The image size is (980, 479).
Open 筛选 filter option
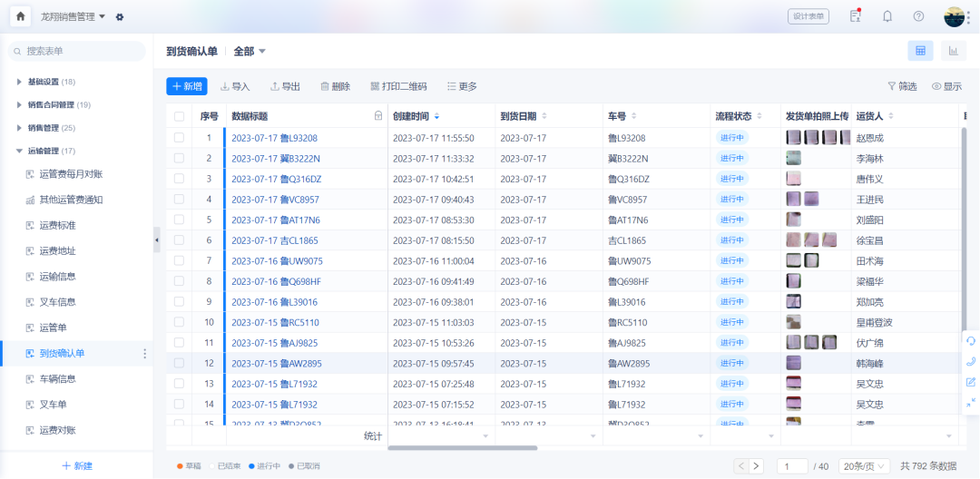coord(903,87)
